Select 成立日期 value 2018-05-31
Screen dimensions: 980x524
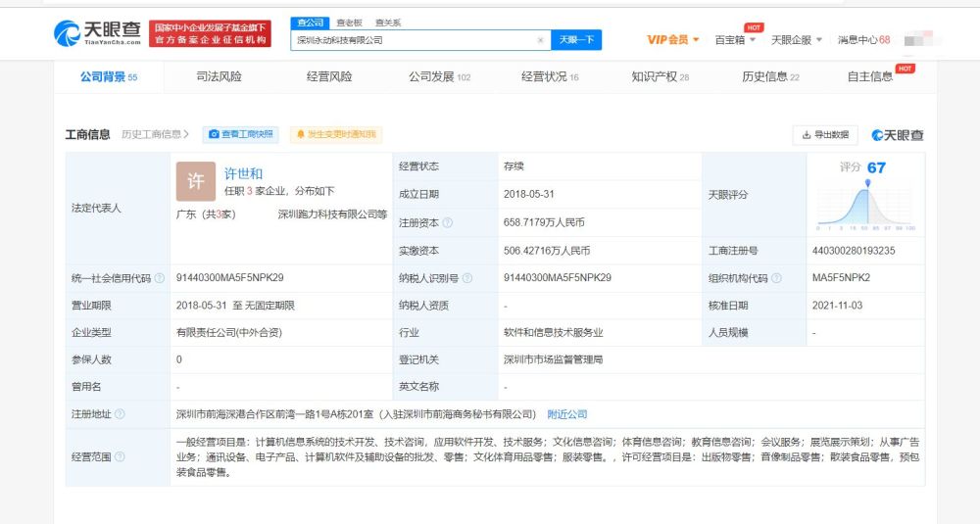point(529,194)
